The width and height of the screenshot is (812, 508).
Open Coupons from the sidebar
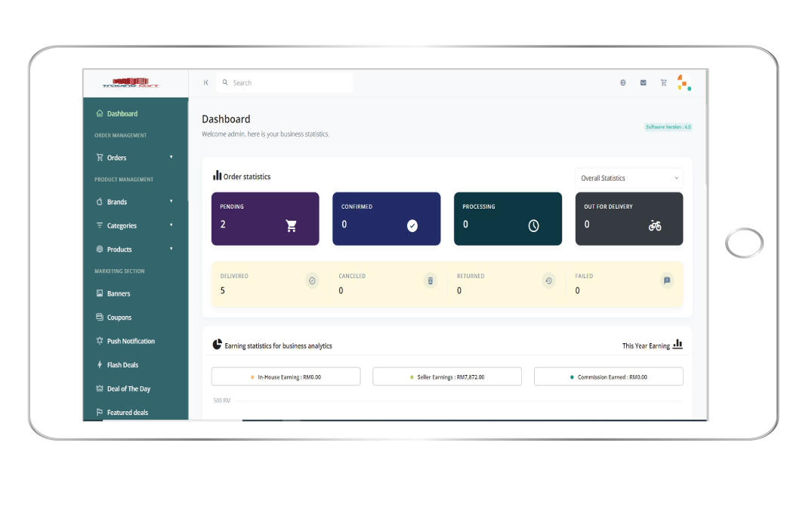tap(119, 317)
